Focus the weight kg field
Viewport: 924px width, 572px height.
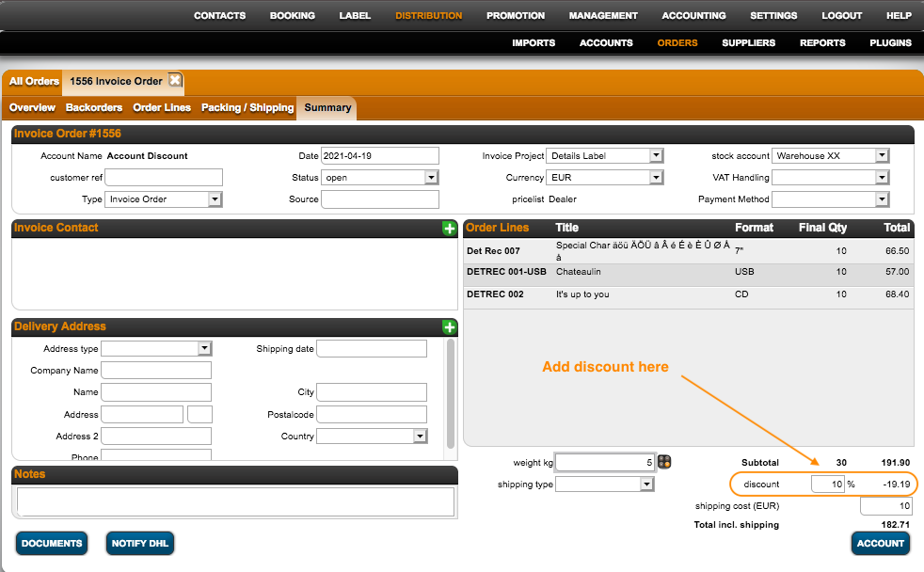[605, 462]
